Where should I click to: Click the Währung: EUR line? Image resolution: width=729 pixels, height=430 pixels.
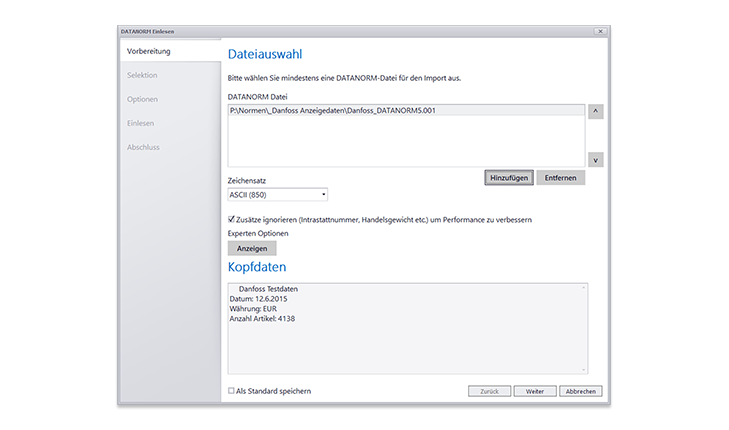coord(253,309)
